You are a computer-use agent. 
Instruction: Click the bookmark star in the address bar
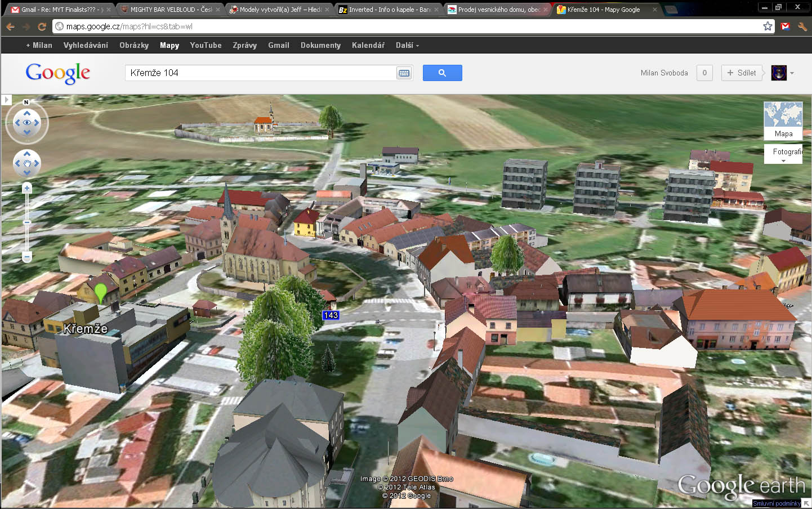click(x=768, y=25)
